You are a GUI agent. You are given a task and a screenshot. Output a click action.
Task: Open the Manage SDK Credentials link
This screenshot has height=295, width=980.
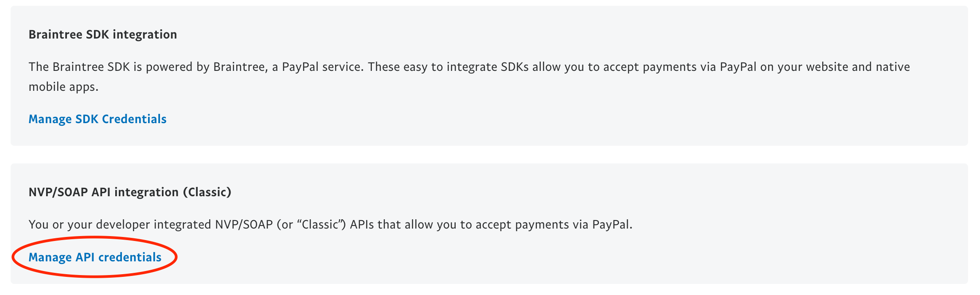click(x=98, y=119)
